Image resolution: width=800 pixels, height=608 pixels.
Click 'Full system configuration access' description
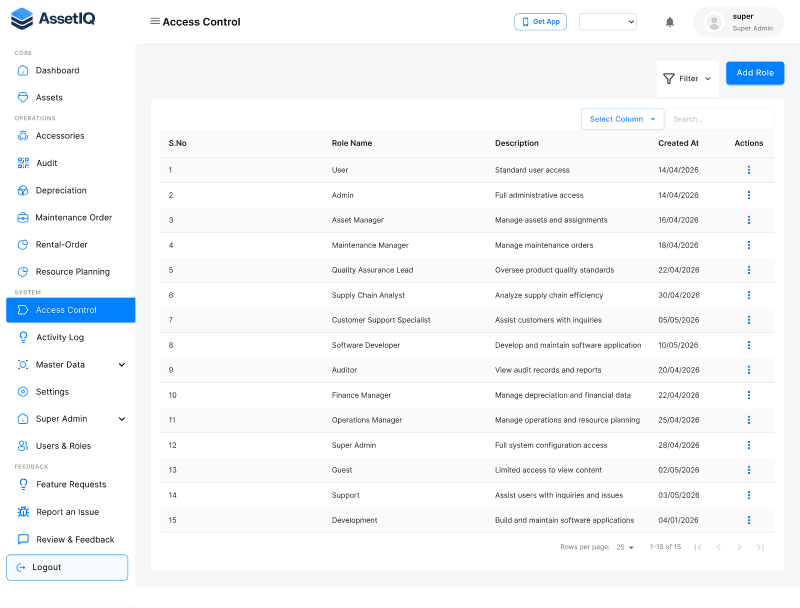[551, 445]
